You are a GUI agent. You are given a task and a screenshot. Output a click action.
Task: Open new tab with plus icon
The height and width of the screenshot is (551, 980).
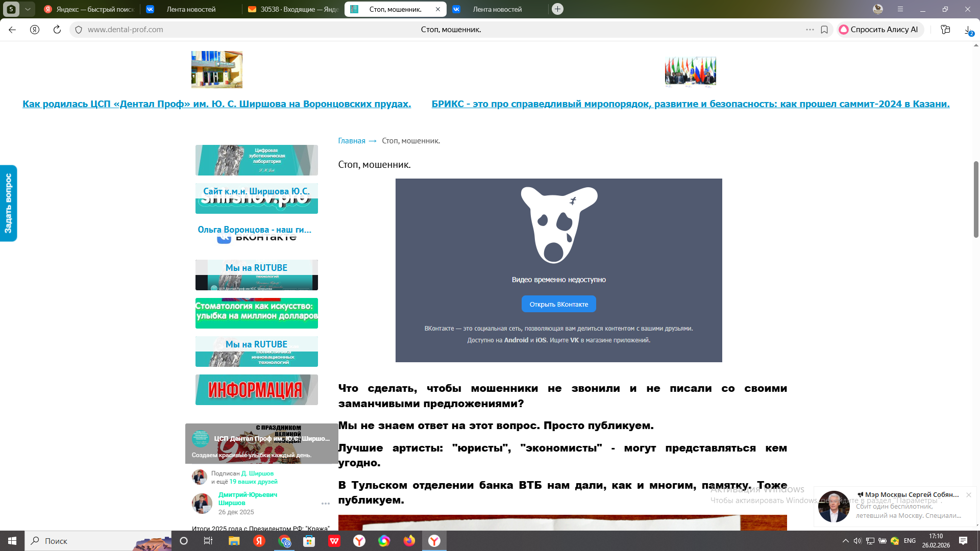558,9
